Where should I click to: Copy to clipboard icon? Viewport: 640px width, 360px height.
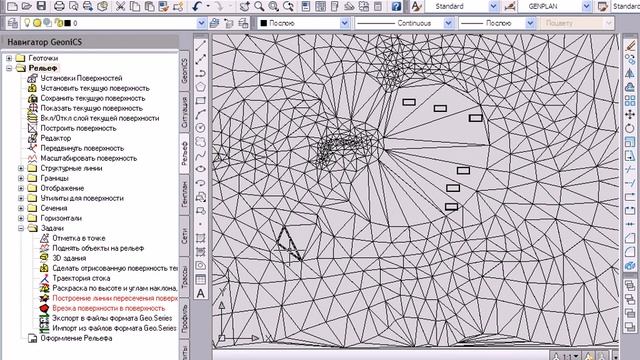135,6
